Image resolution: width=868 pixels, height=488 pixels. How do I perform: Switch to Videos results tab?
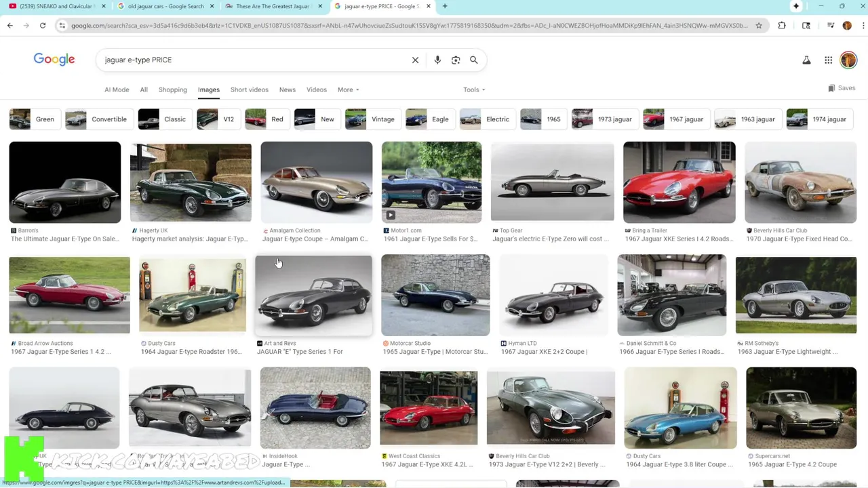pos(317,89)
